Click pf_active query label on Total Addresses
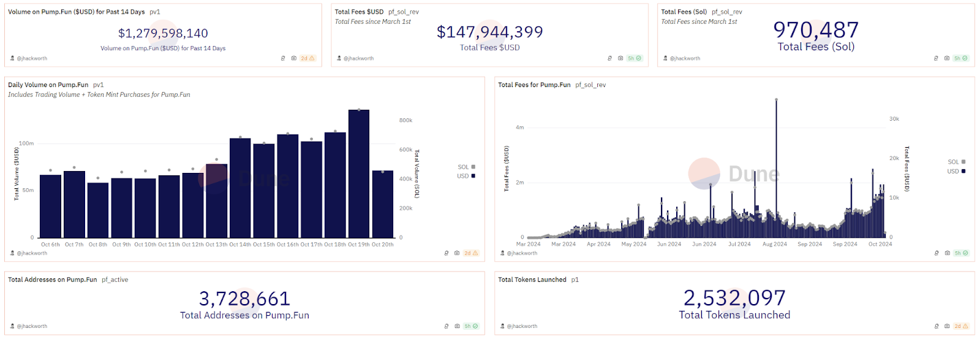This screenshot has width=980, height=339. point(115,280)
